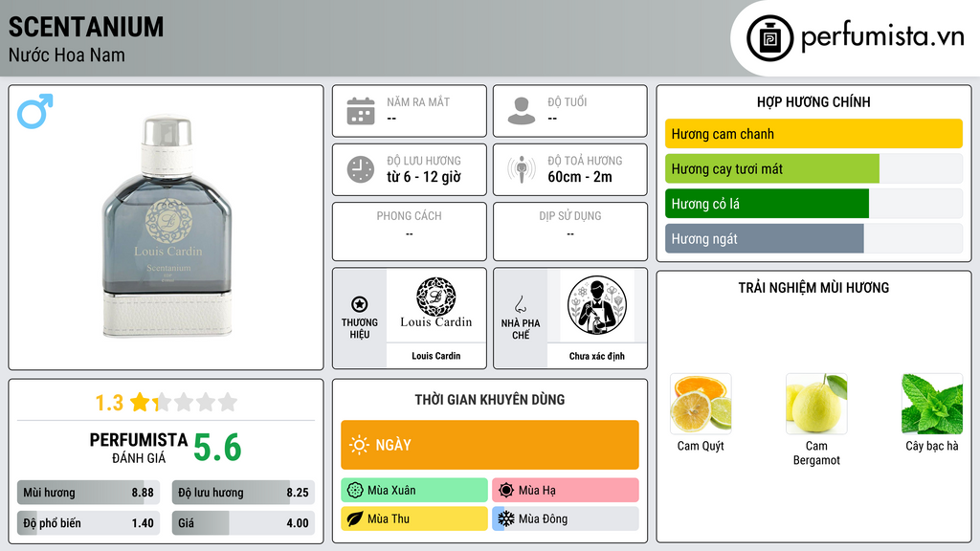Image resolution: width=980 pixels, height=551 pixels.
Task: Click the person icon beside Độ tuổi
Action: click(x=522, y=111)
